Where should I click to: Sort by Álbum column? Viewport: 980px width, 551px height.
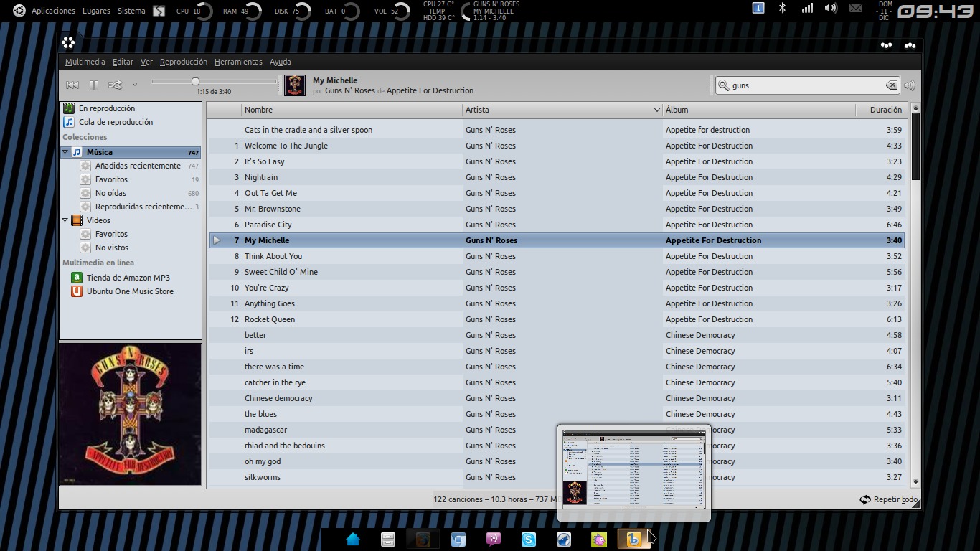click(759, 110)
